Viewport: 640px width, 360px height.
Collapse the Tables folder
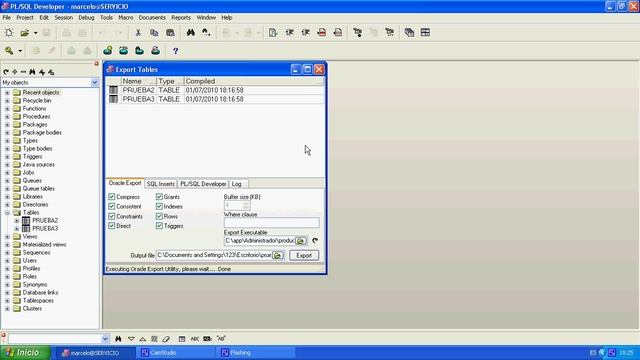(7, 213)
